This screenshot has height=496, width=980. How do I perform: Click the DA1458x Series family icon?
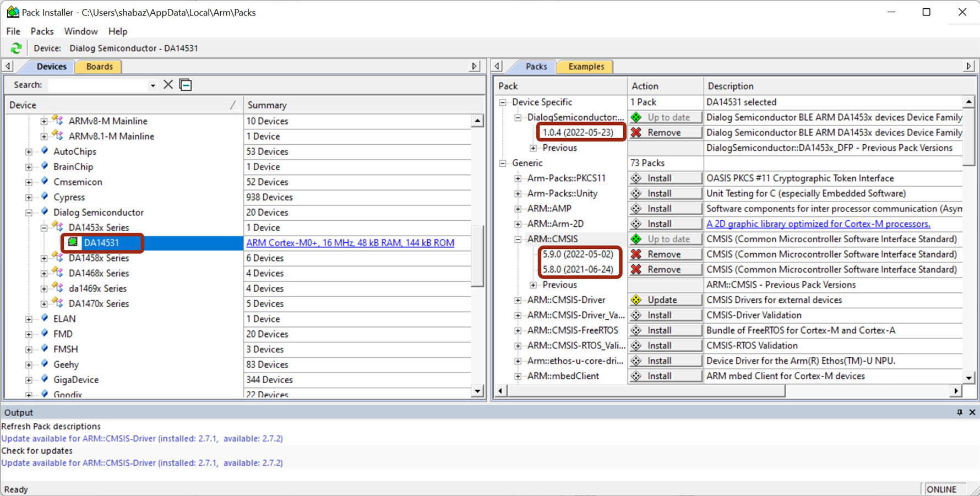tap(58, 258)
